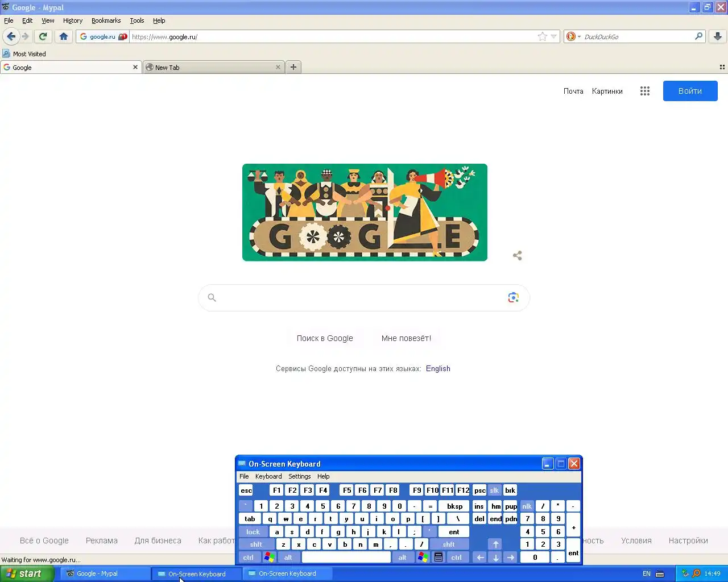
Task: Open the View menu in Mypal
Action: click(x=48, y=20)
